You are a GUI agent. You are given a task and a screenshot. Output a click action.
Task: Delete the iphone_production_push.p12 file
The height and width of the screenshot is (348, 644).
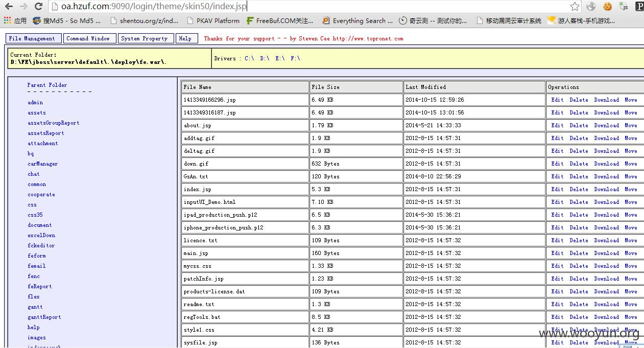pos(579,228)
